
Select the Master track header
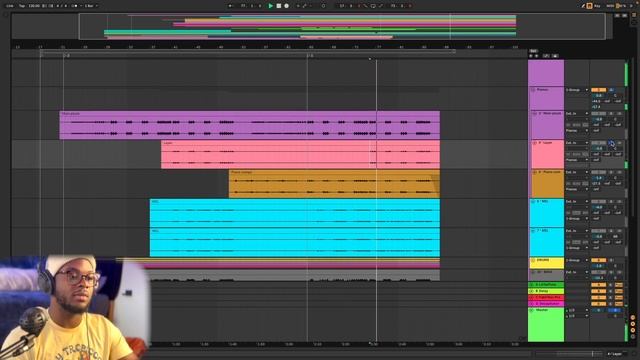(546, 324)
